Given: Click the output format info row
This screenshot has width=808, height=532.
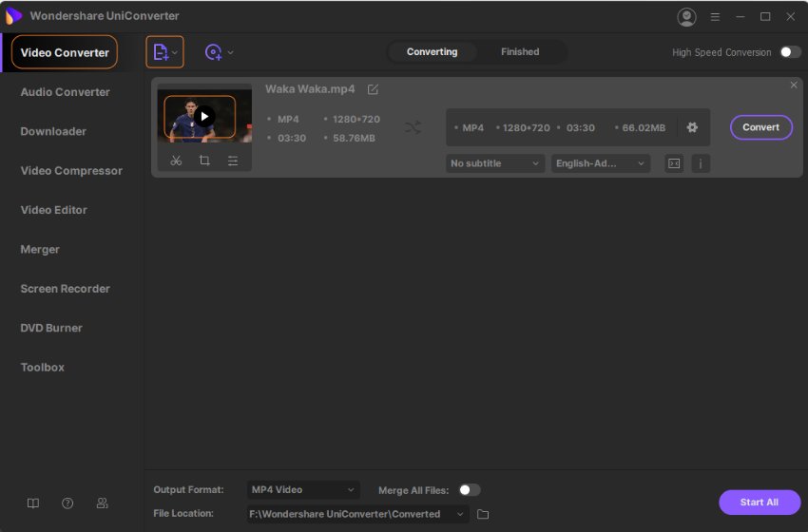Looking at the screenshot, I should tap(578, 127).
